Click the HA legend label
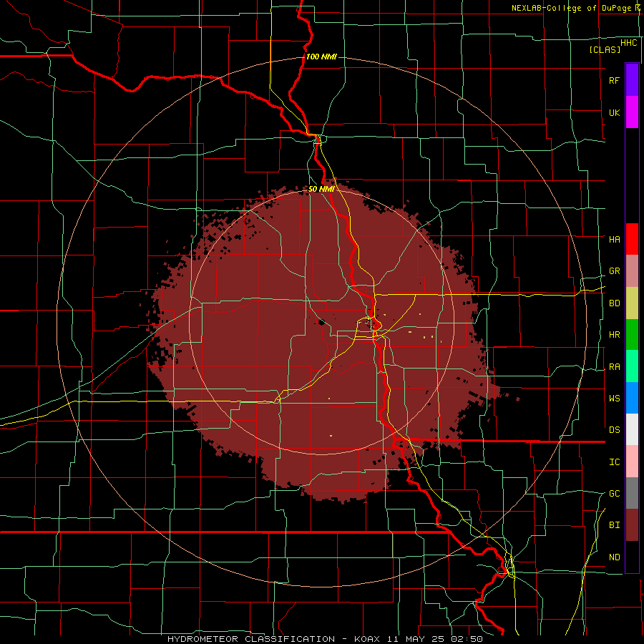 (614, 239)
